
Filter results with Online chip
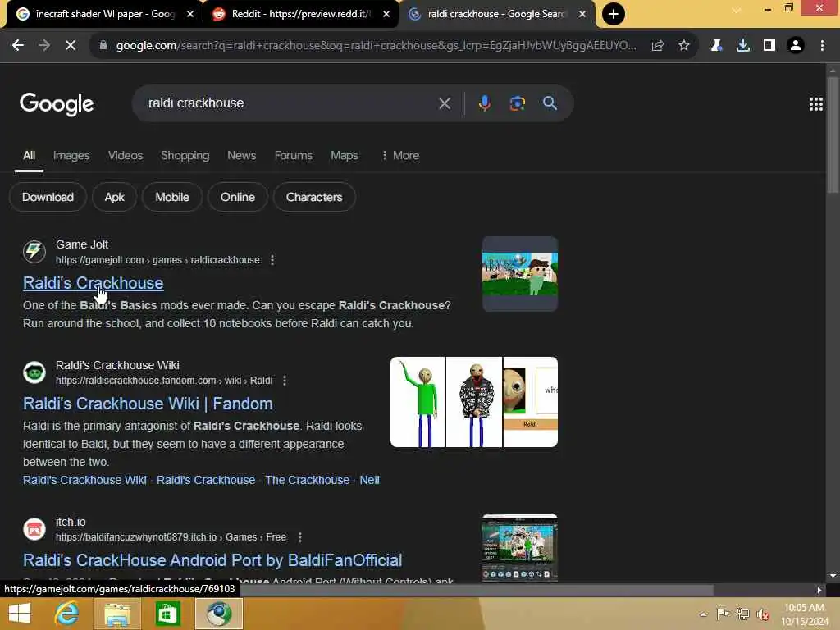coord(237,197)
